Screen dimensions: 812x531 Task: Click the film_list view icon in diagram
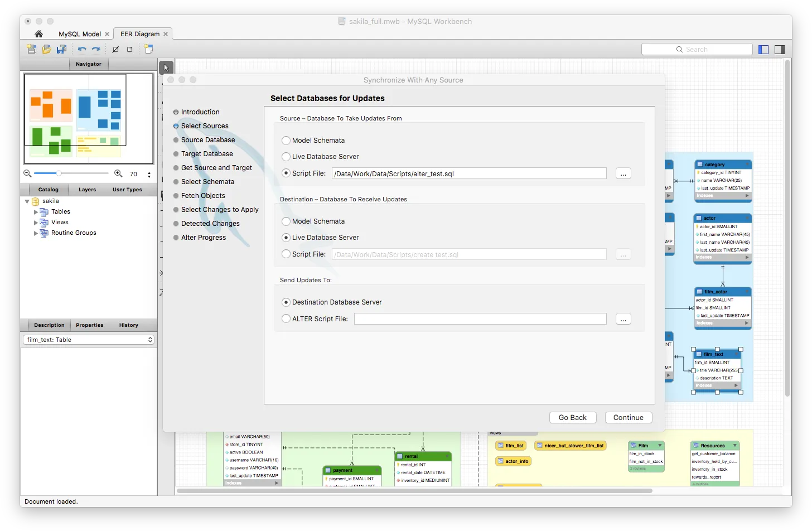501,446
